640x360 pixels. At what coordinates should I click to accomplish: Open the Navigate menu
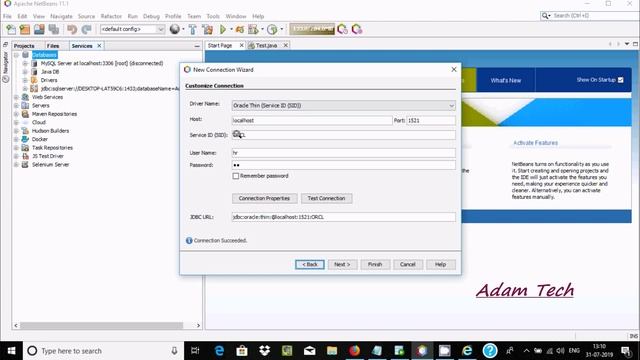[x=61, y=16]
